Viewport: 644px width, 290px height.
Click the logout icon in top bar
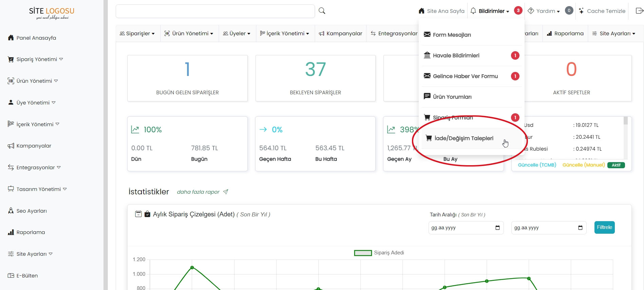[639, 11]
